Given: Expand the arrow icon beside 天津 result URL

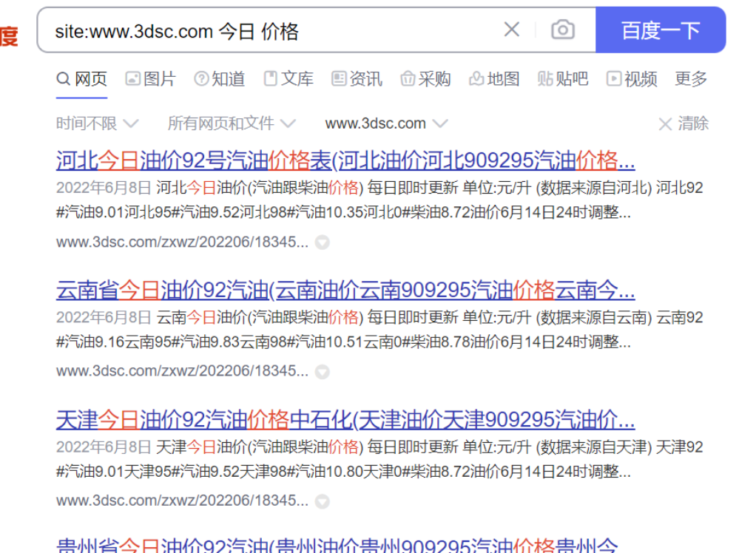Looking at the screenshot, I should [322, 501].
